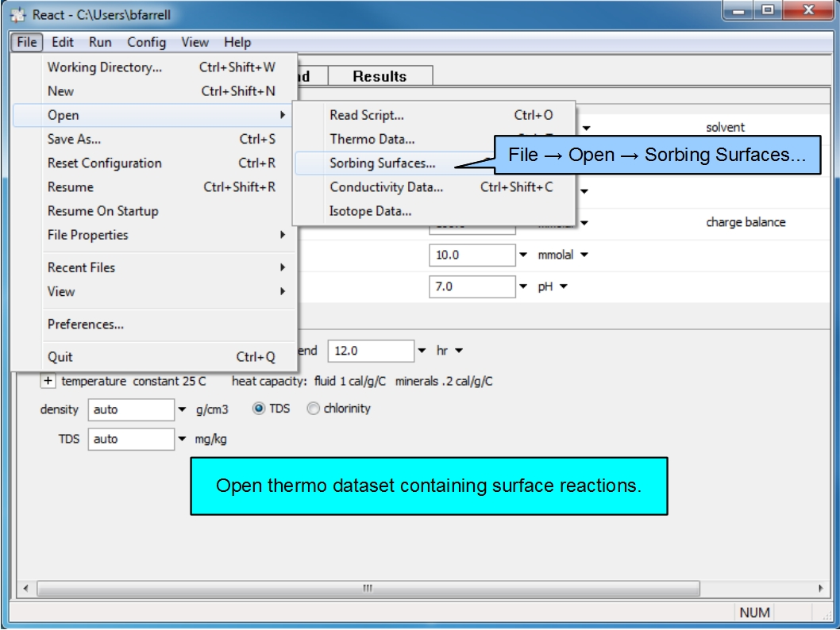Image resolution: width=840 pixels, height=630 pixels.
Task: Open the Help menu
Action: click(237, 42)
